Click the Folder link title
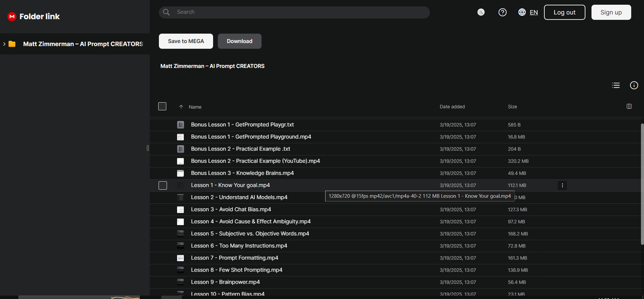Screen dimensions: 644x299 [39, 16]
